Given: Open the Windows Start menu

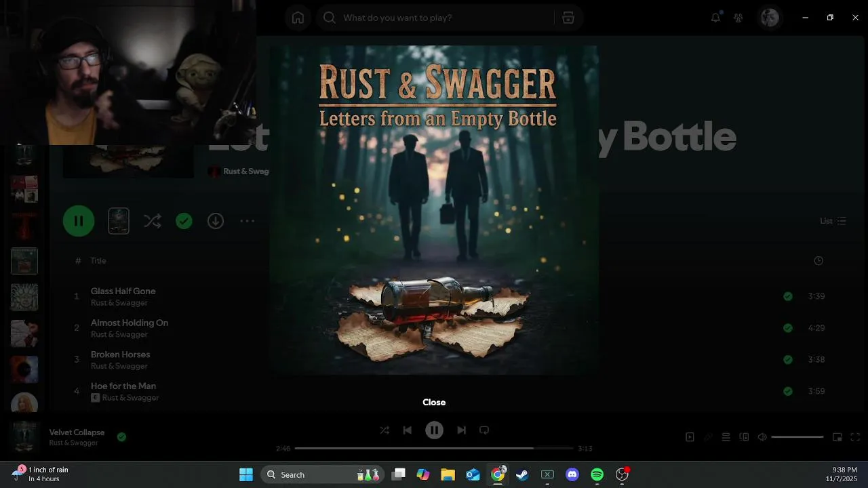Looking at the screenshot, I should (x=246, y=474).
